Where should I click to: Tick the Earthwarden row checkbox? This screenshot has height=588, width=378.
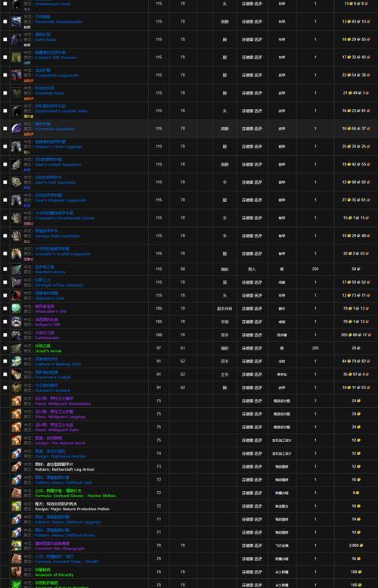[5, 334]
